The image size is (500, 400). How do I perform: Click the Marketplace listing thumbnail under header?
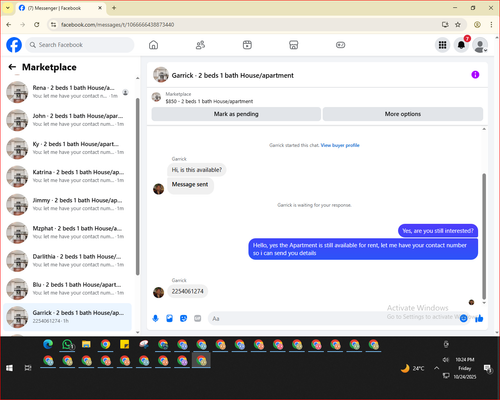coord(156,97)
